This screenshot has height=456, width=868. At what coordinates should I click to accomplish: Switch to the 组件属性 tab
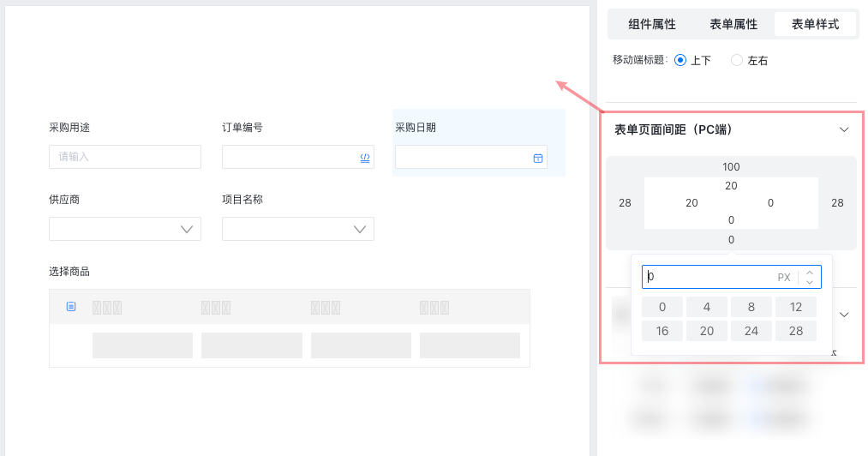(652, 24)
